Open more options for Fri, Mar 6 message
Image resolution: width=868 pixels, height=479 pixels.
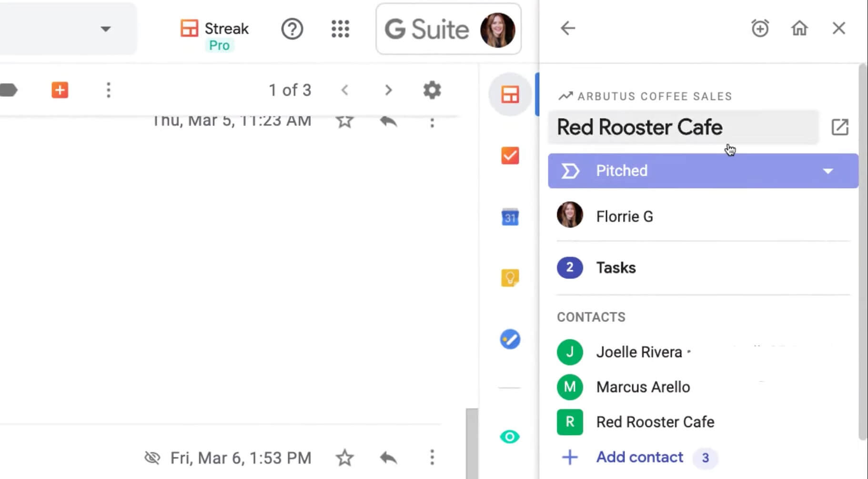coord(432,458)
